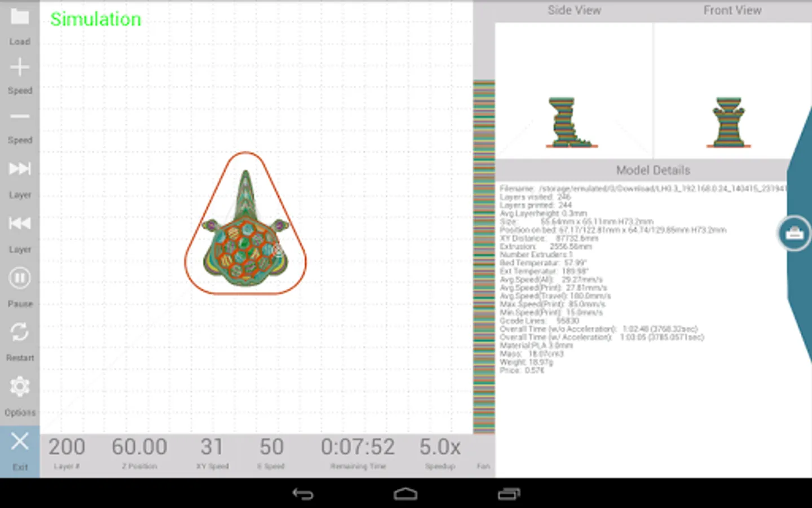812x508 pixels.
Task: Open Android recent apps
Action: click(x=509, y=494)
